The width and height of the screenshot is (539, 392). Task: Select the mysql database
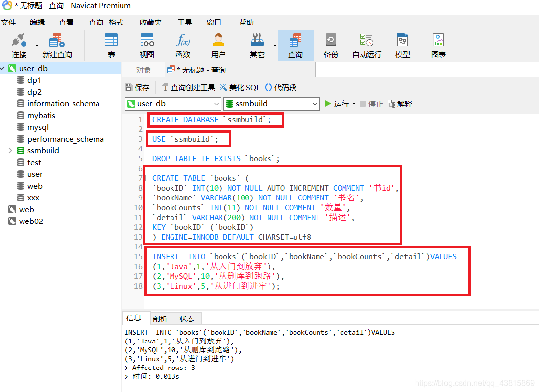33,127
